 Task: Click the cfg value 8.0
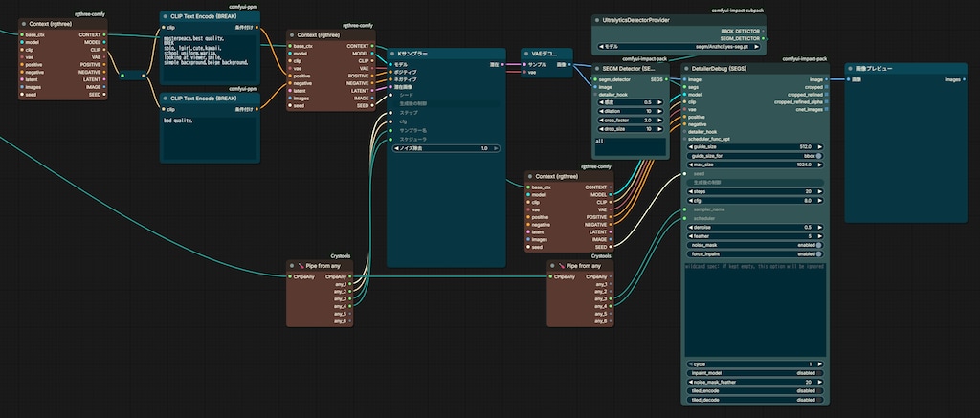click(x=807, y=201)
